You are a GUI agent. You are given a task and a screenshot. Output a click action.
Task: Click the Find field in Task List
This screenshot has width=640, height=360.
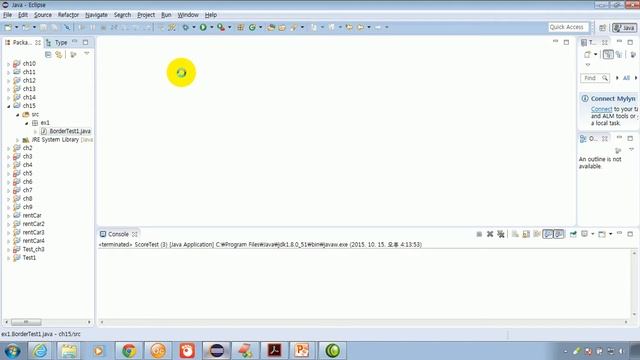pos(595,78)
